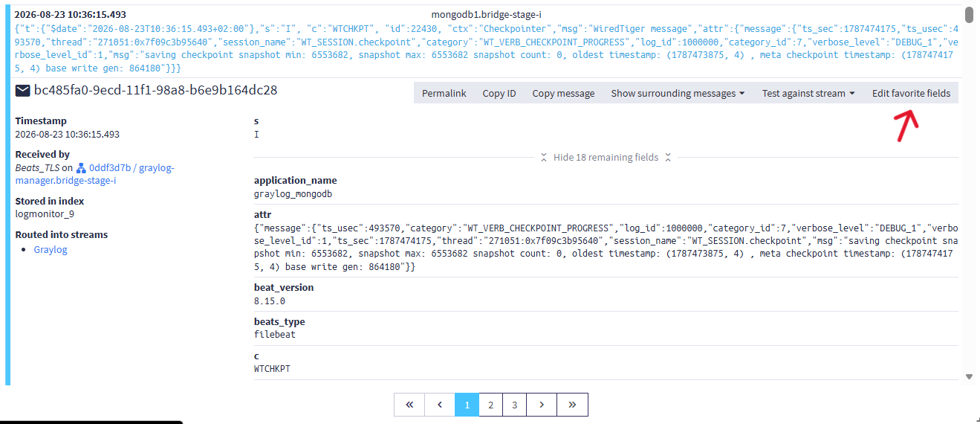The height and width of the screenshot is (424, 980).
Task: Go to previous page arrow
Action: coord(440,405)
